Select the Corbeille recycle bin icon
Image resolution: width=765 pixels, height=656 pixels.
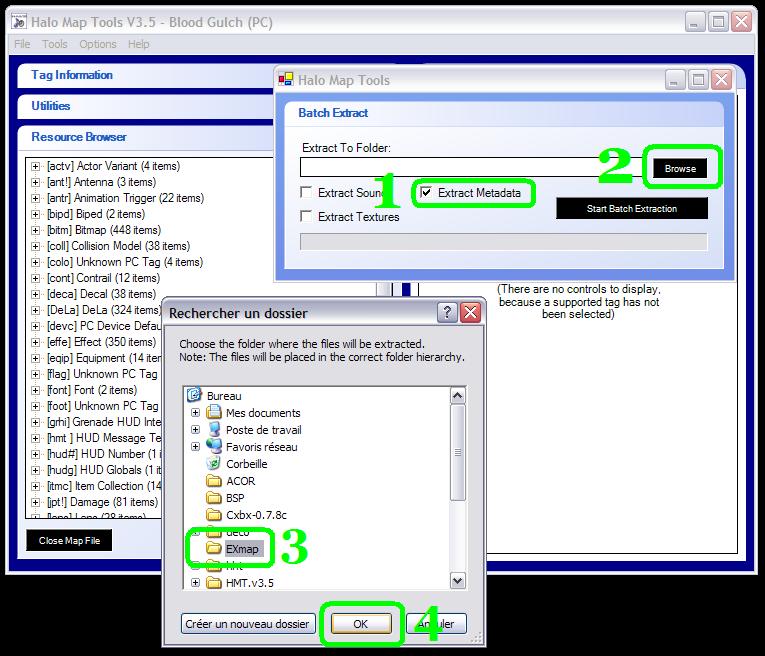(x=214, y=463)
